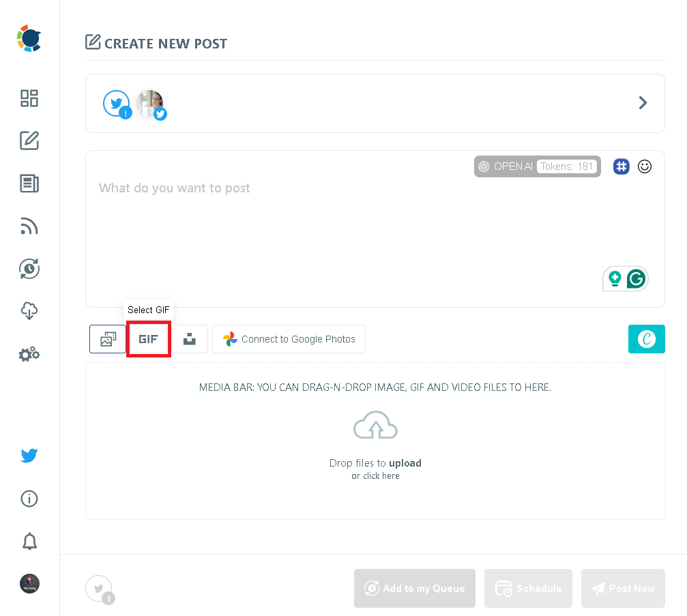Click Add to my Queue button

pos(415,589)
